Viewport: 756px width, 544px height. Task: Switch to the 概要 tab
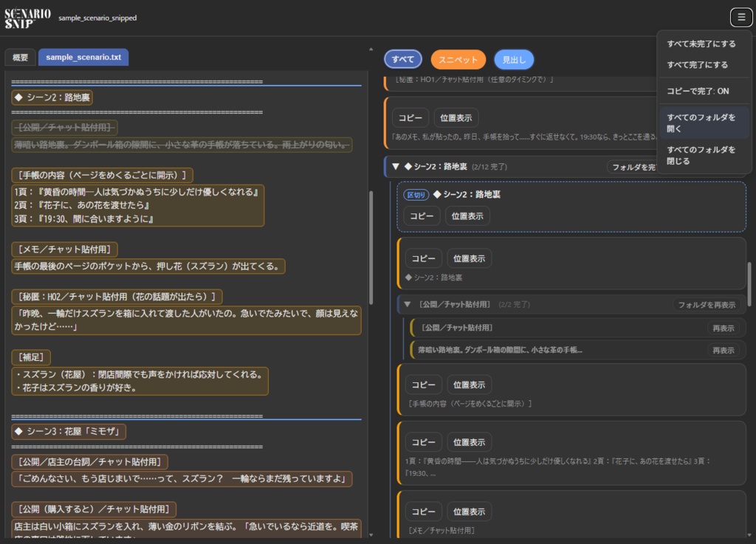coord(20,58)
